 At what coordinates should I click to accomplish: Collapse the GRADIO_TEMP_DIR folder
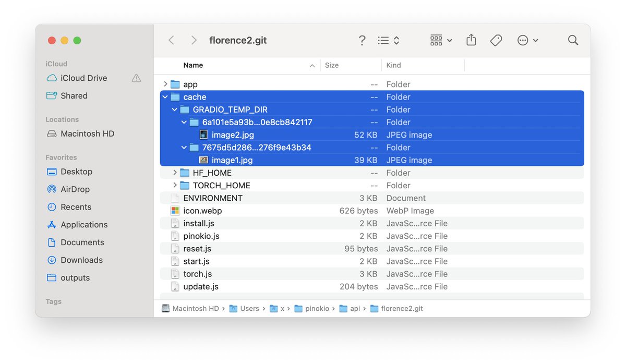click(175, 110)
